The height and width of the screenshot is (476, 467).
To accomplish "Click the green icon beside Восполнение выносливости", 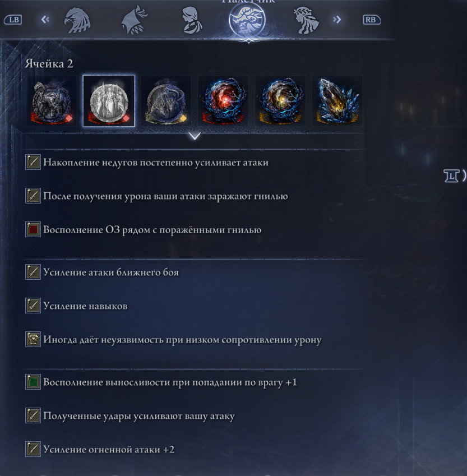I will click(x=33, y=382).
